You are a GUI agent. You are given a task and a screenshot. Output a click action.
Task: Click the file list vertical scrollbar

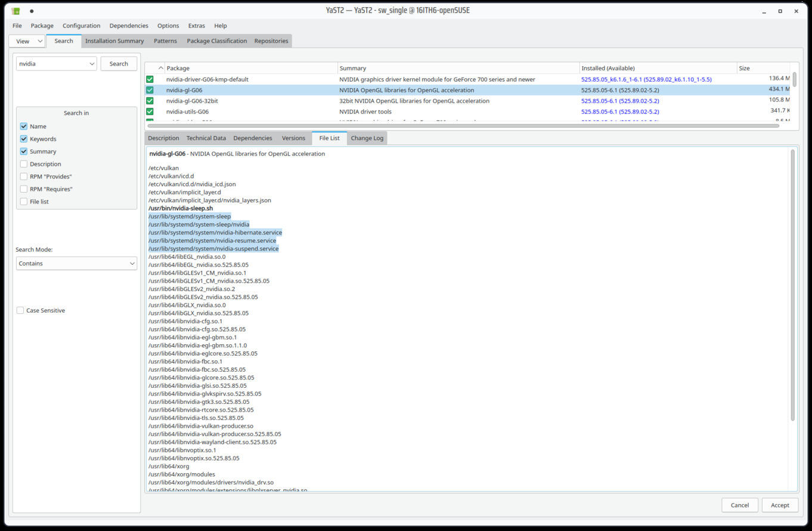tap(793, 285)
